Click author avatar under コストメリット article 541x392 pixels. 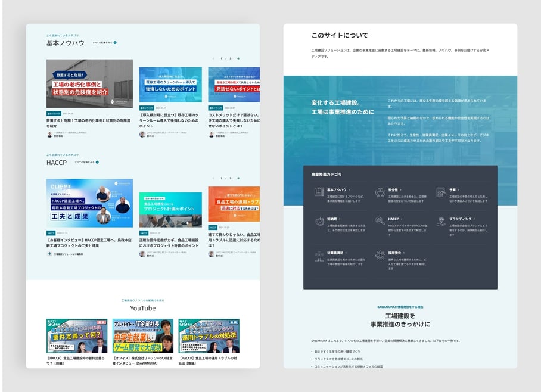coord(211,135)
